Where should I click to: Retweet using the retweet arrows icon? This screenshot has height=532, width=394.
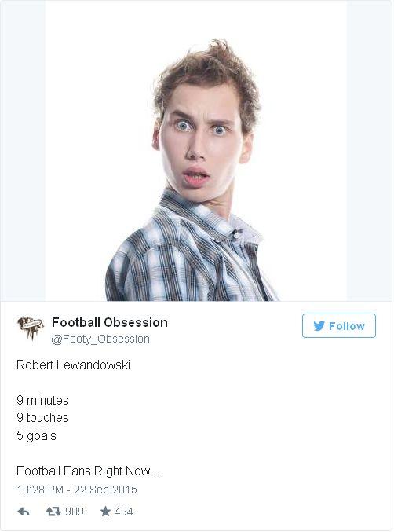(53, 512)
